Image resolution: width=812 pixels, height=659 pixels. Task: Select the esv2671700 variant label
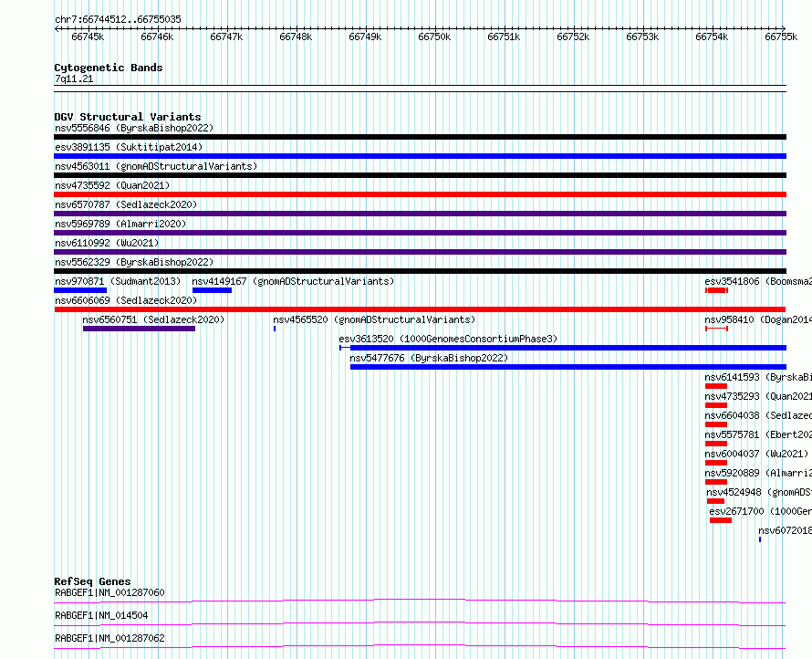tap(761, 511)
